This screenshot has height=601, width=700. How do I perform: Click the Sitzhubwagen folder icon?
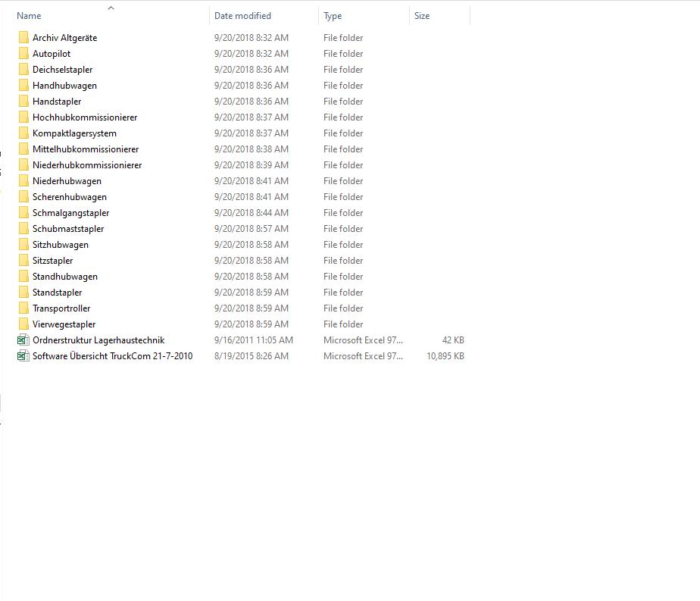(x=23, y=245)
